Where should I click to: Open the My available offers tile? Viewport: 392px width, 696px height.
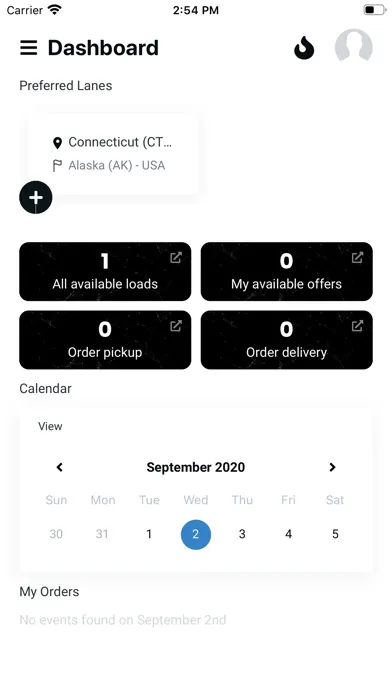click(x=287, y=271)
